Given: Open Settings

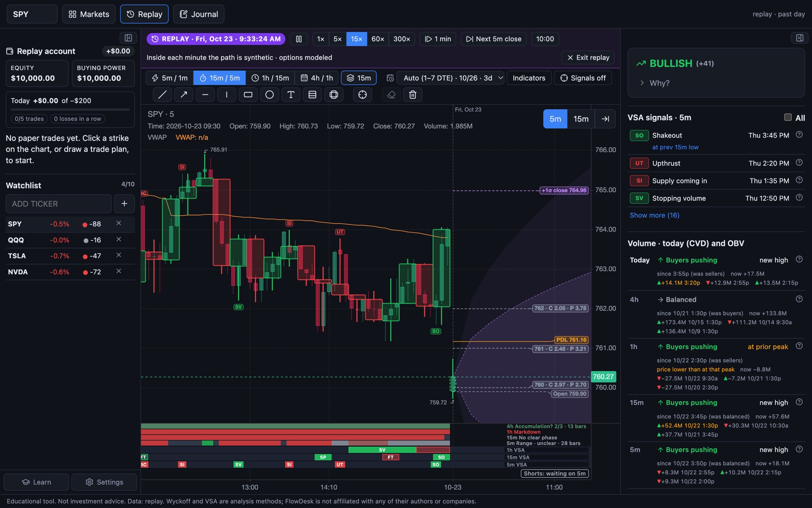Looking at the screenshot, I should coord(104,482).
